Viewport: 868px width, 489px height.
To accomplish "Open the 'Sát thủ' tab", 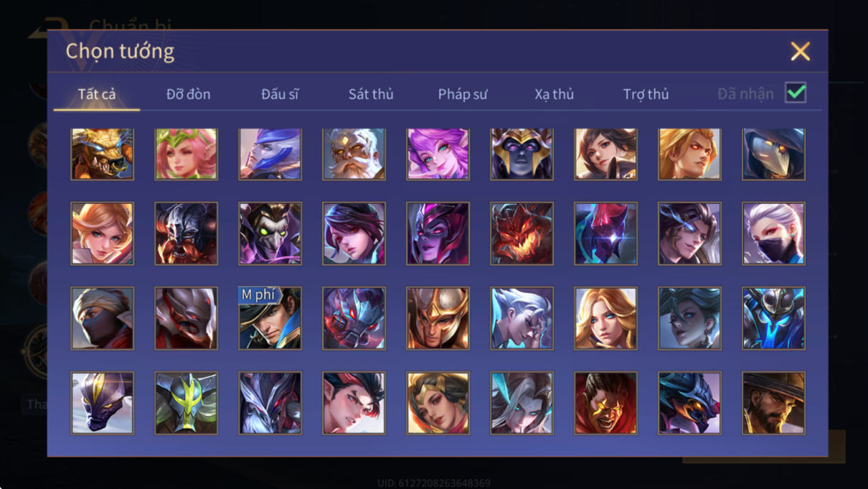I will coord(371,94).
